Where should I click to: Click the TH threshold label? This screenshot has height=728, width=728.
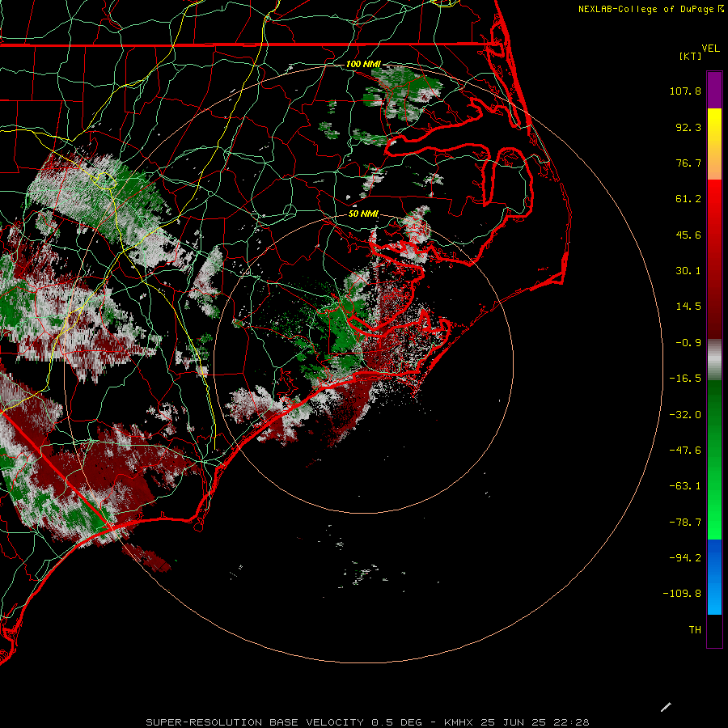695,630
